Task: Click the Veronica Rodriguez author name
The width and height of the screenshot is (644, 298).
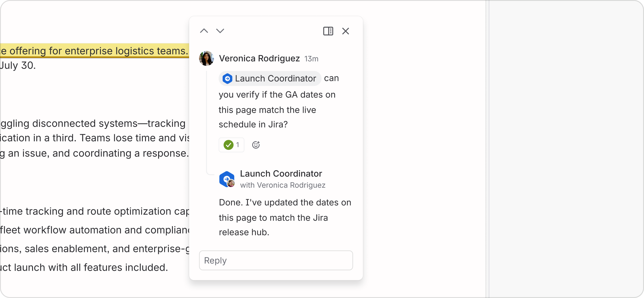Action: tap(259, 58)
